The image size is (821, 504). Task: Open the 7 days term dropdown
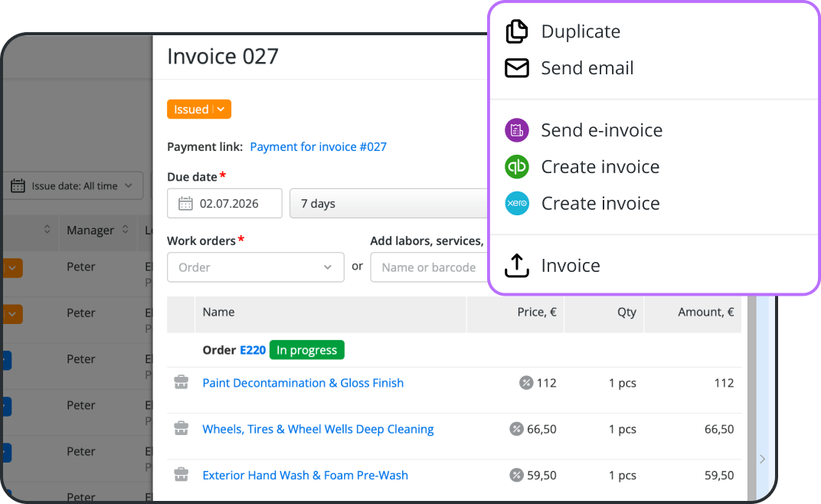pos(388,203)
